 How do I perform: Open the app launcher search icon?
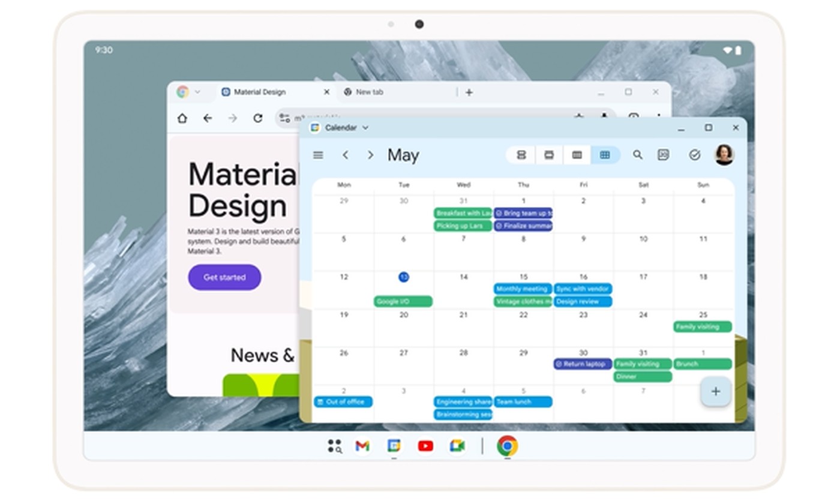(x=334, y=446)
